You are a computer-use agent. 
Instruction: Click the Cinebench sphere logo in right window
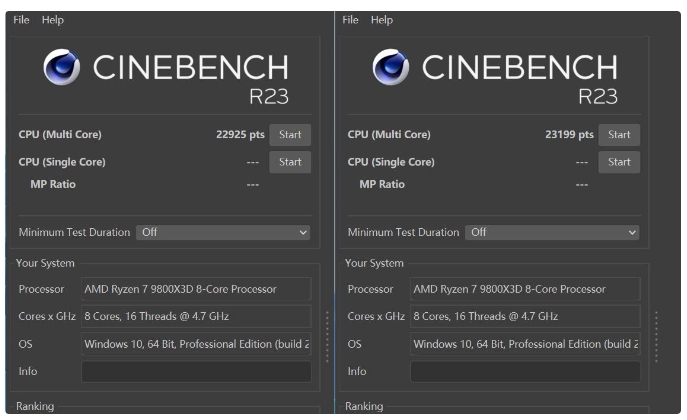pyautogui.click(x=391, y=68)
